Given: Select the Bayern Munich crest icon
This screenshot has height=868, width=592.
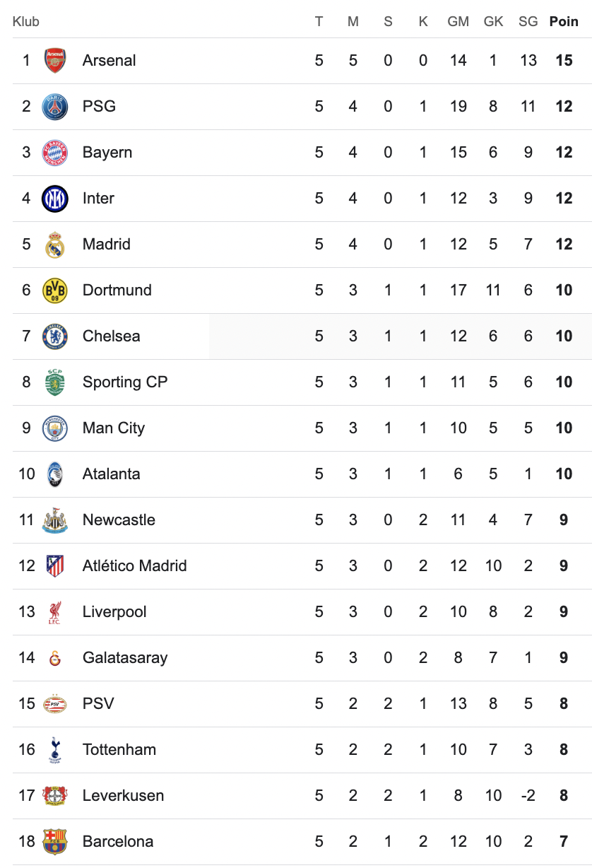Looking at the screenshot, I should point(55,153).
